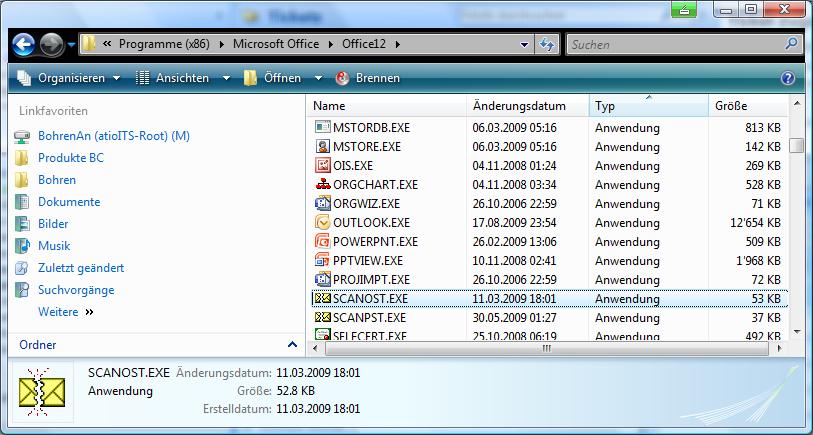
Task: Select ORGCHART.EXE file icon
Action: click(323, 184)
